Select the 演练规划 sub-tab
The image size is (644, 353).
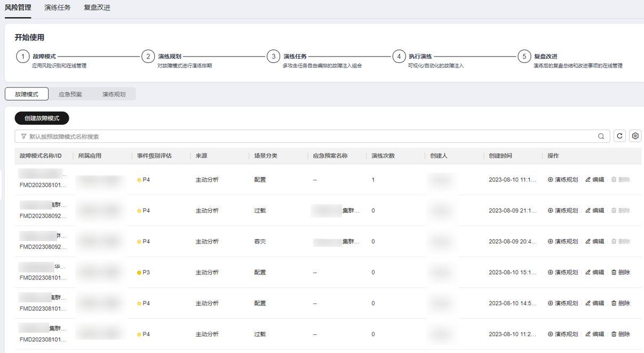pyautogui.click(x=114, y=94)
